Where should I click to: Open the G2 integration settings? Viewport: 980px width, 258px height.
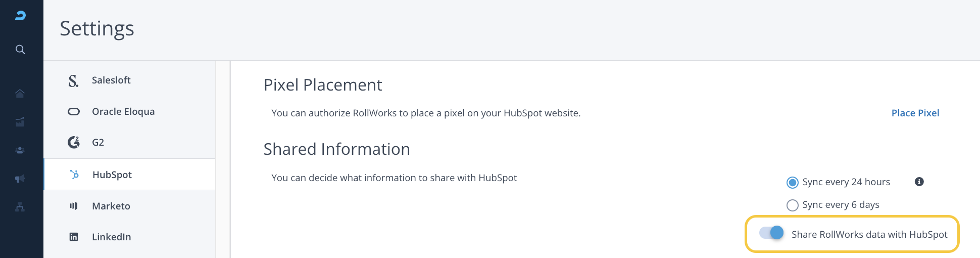click(x=98, y=143)
